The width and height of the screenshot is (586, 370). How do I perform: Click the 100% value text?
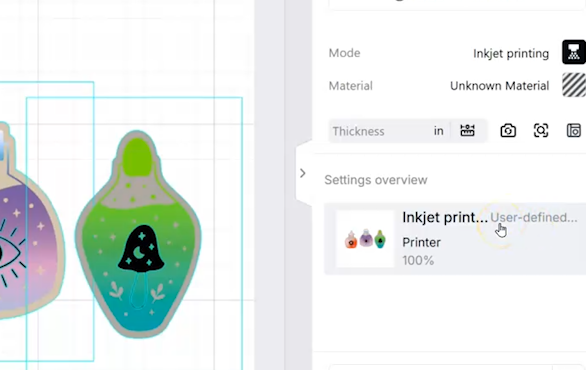418,260
